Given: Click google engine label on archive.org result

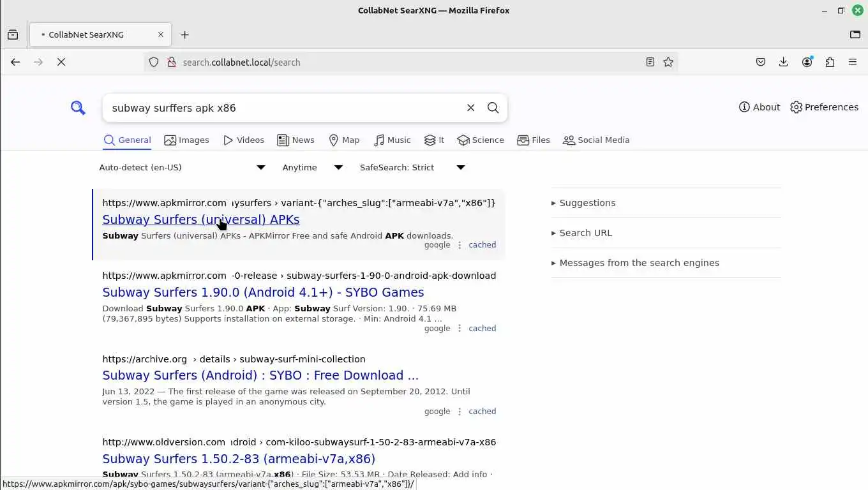Looking at the screenshot, I should (x=437, y=412).
